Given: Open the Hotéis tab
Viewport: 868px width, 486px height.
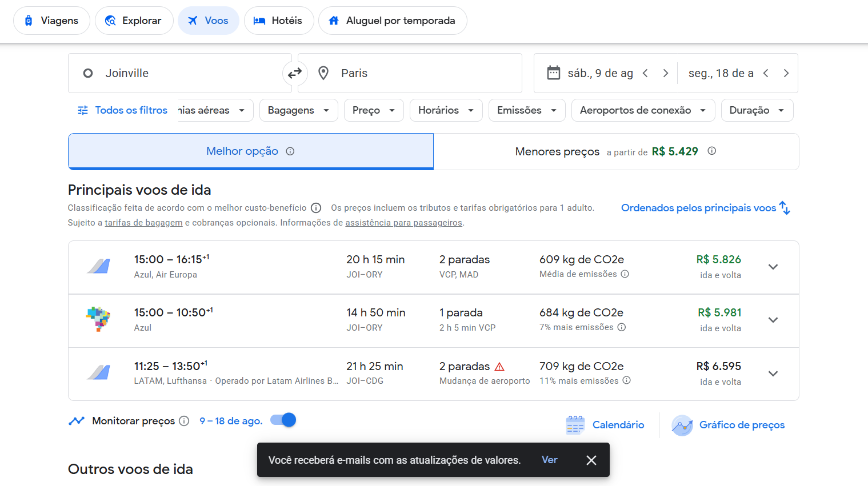Looking at the screenshot, I should click(279, 21).
